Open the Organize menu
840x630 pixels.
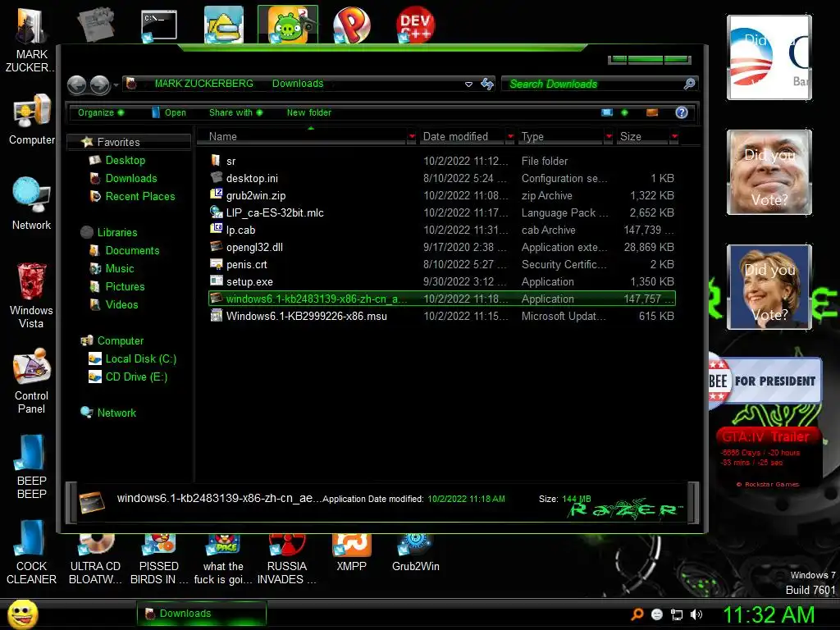click(101, 112)
